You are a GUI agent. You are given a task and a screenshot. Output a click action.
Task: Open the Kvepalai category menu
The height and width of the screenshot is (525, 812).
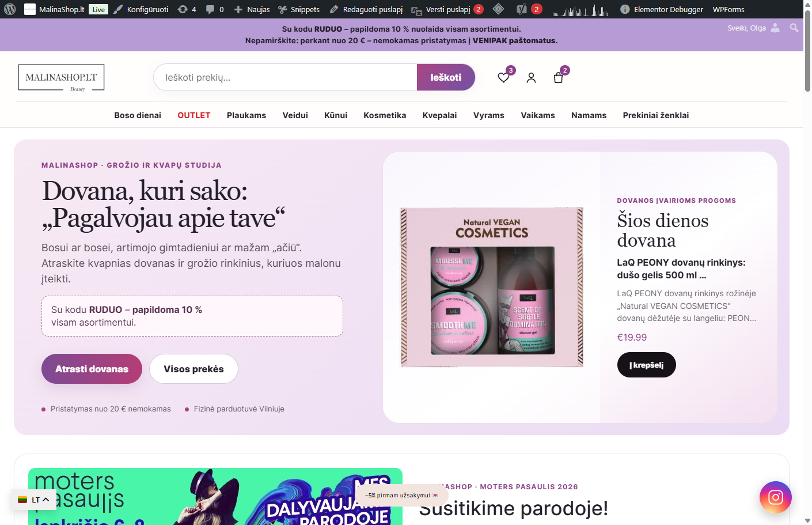(x=439, y=115)
